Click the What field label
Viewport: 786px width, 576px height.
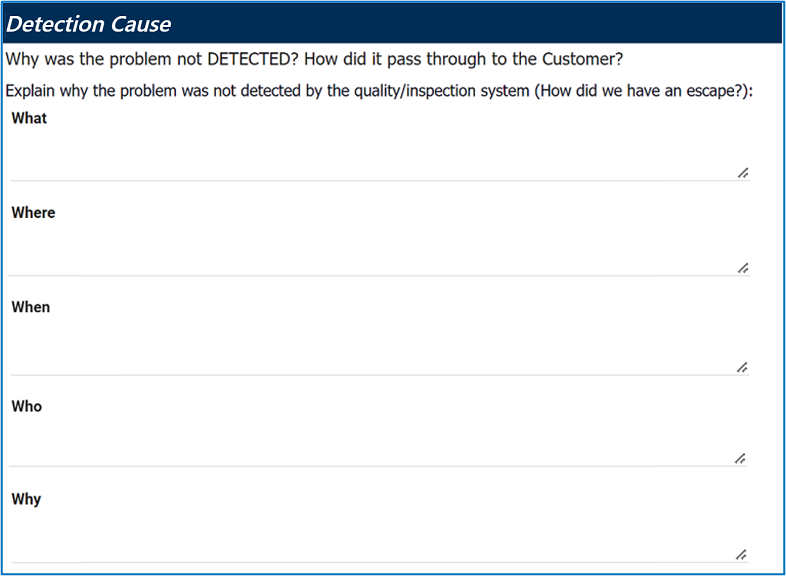(29, 118)
